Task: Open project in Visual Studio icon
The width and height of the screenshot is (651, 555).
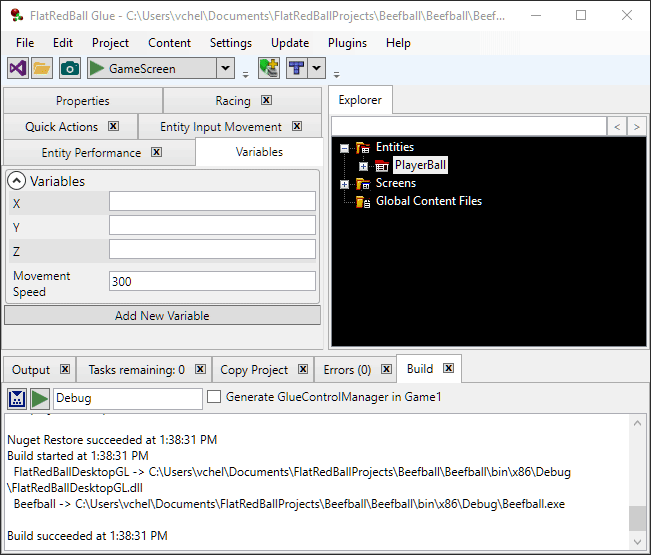Action: coord(17,68)
